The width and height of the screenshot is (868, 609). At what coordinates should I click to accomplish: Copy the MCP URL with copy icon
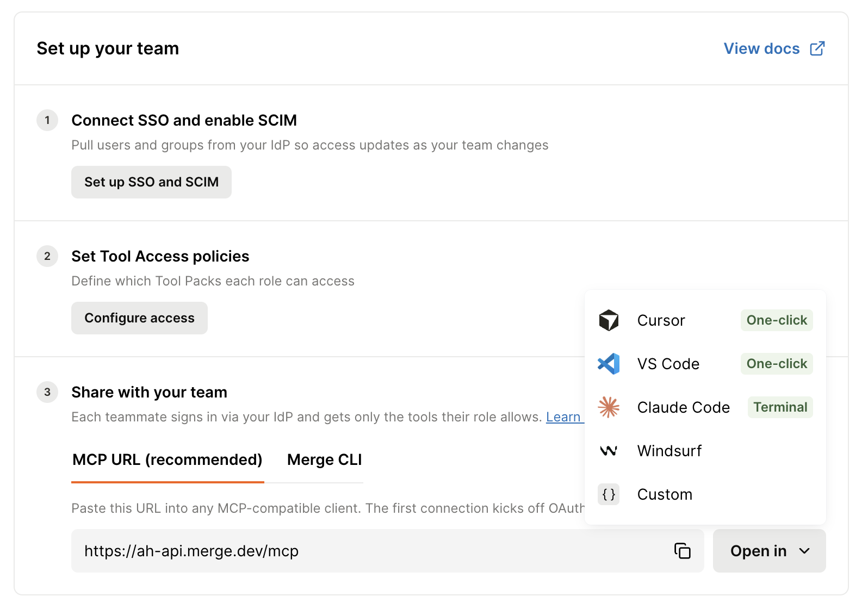tap(682, 551)
